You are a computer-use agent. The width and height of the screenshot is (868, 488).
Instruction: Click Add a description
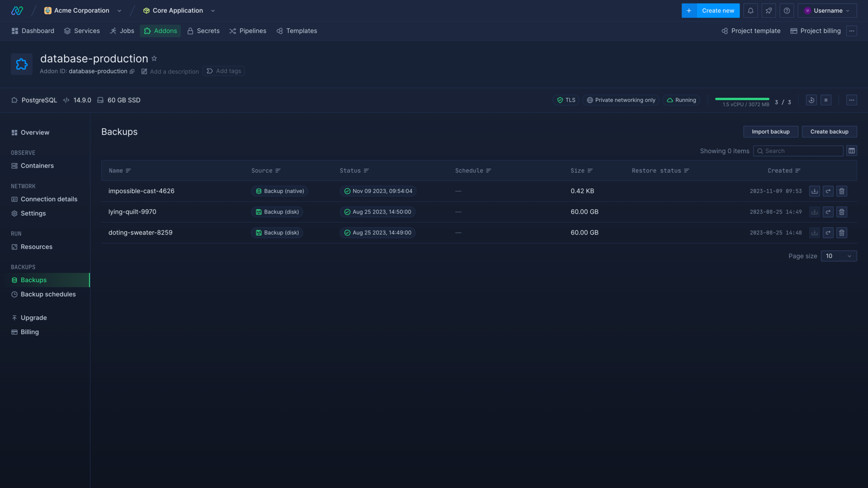[x=170, y=71]
